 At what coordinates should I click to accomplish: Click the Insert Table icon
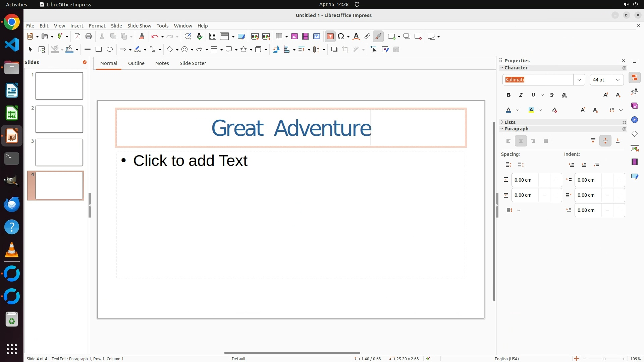point(279,37)
